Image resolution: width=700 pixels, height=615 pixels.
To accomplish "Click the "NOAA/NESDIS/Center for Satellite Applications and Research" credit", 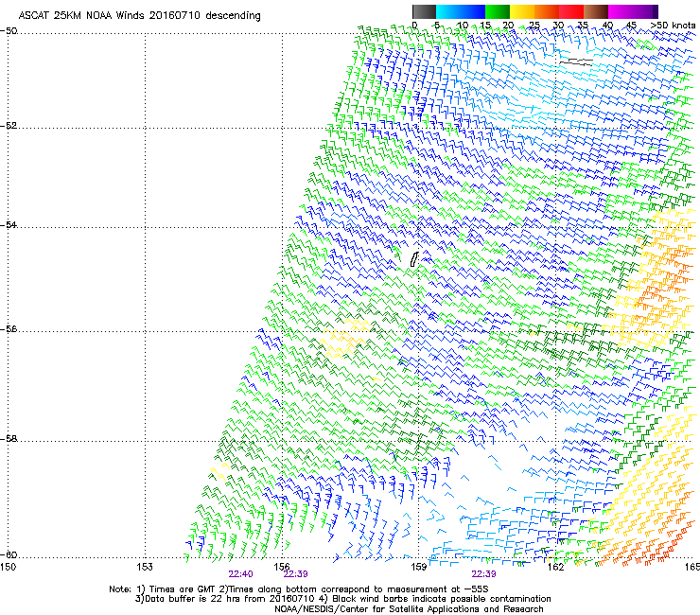I will point(409,608).
